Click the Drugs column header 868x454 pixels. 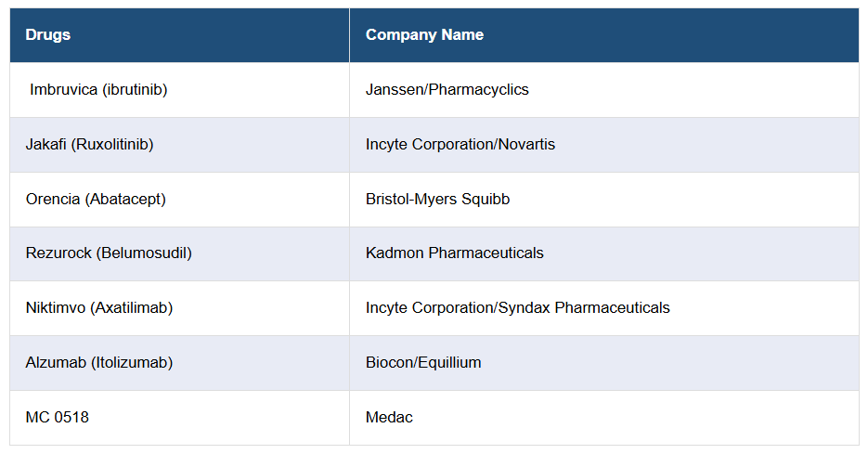coord(48,35)
